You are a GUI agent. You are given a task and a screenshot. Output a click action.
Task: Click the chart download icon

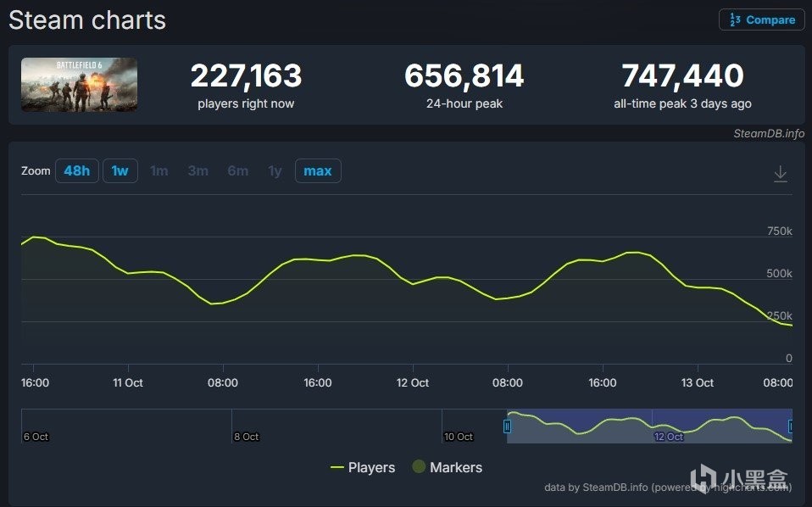tap(781, 174)
